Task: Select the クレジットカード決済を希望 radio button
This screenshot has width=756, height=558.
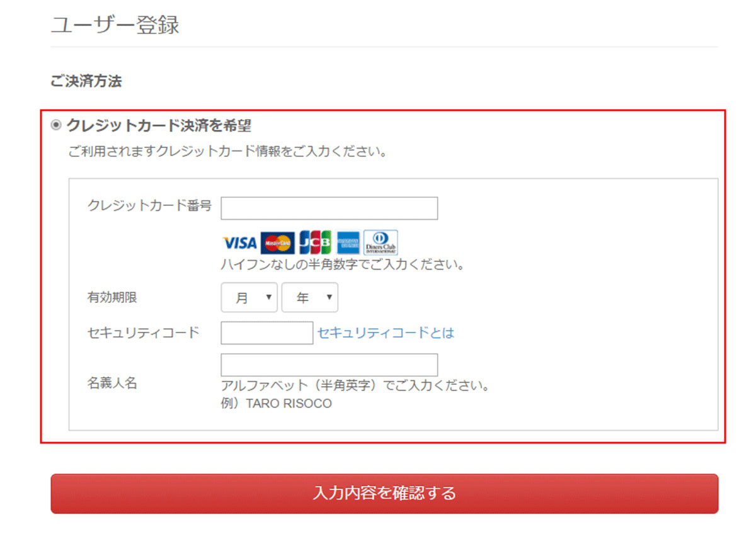Action: click(x=57, y=125)
